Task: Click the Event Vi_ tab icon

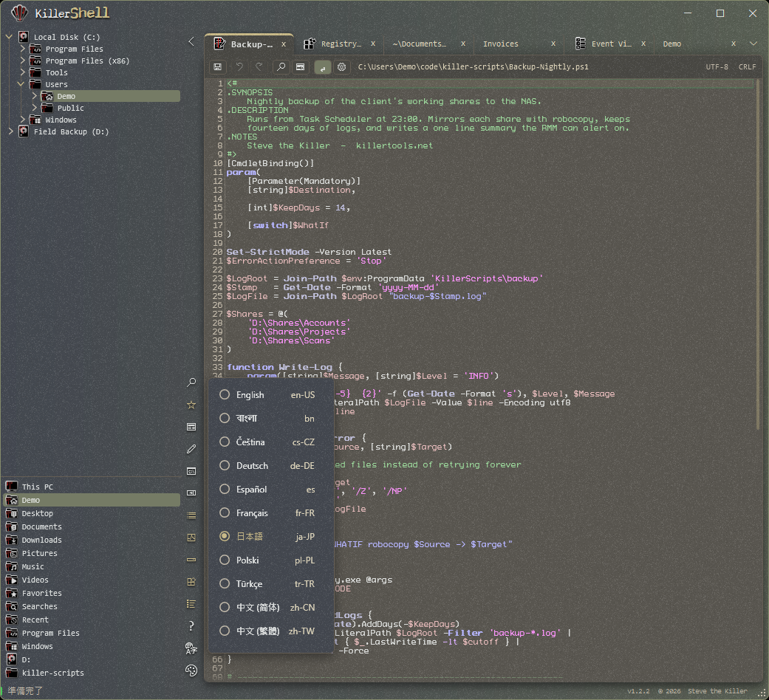Action: (x=581, y=44)
